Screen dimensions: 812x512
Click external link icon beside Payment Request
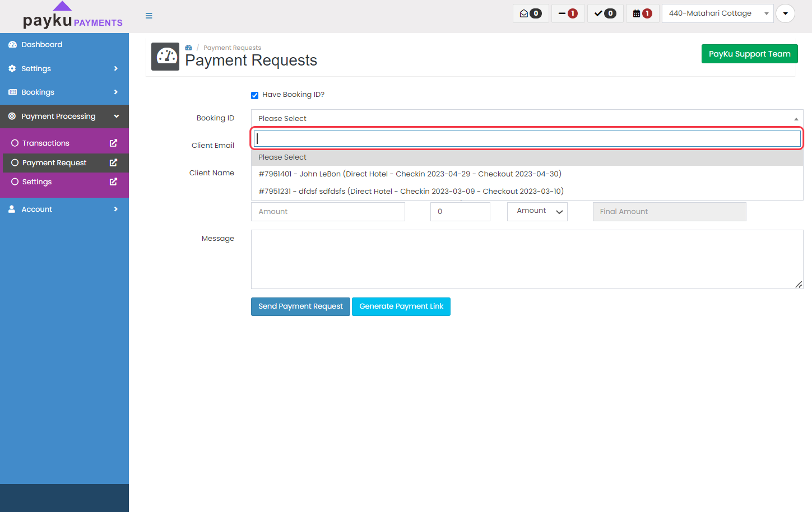(x=113, y=162)
